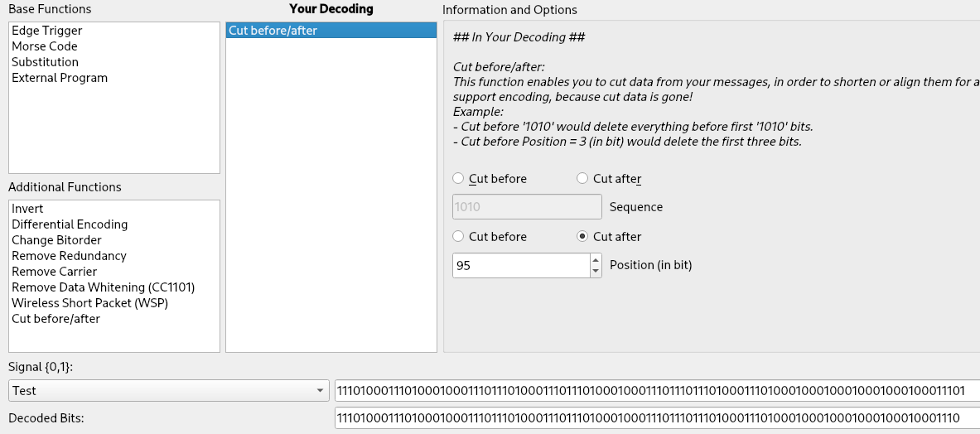
Task: Select Cut before/after in Additional Functions
Action: [x=56, y=319]
